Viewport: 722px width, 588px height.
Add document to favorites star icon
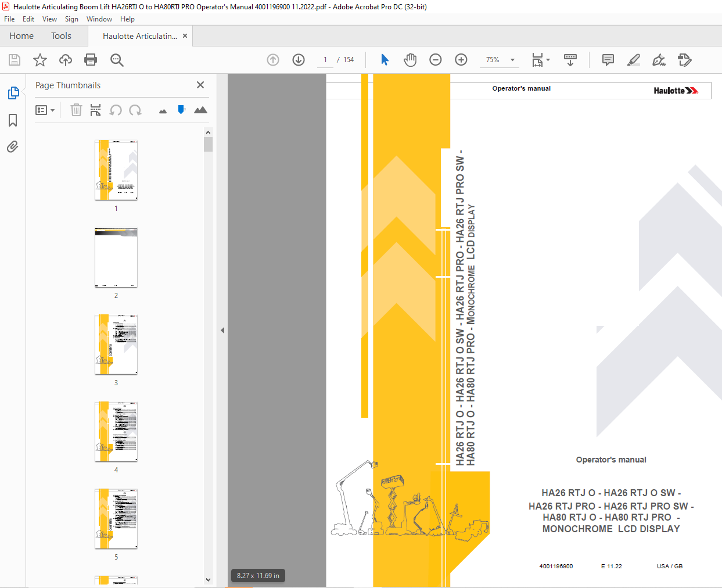40,60
